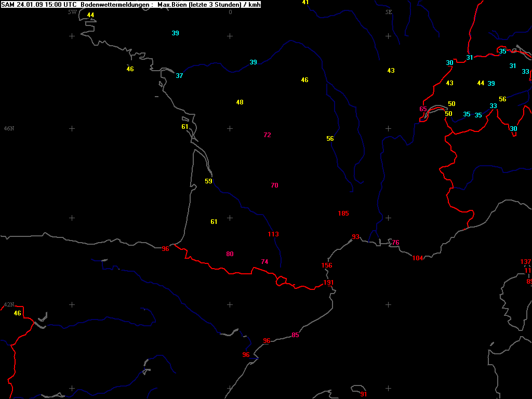Click the map title header text
Screen dimensions: 532x399
click(x=131, y=5)
